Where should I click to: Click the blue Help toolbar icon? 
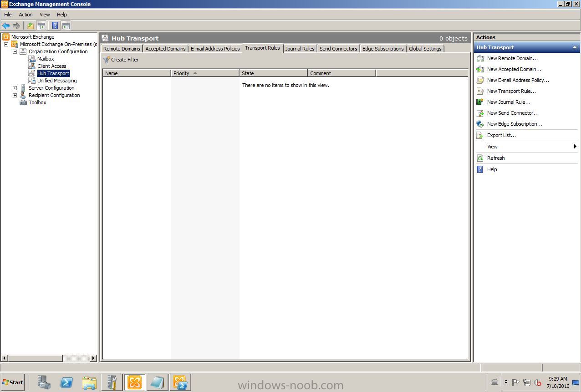click(55, 25)
